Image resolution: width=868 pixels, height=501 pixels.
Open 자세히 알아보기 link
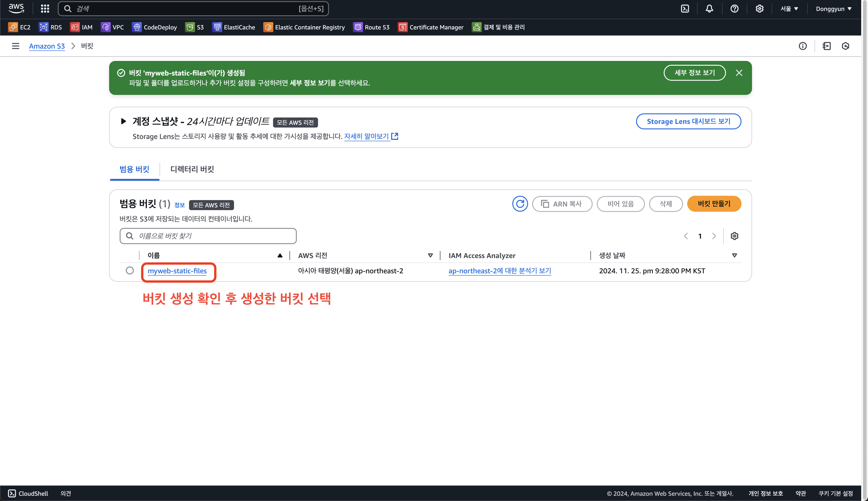click(x=371, y=137)
